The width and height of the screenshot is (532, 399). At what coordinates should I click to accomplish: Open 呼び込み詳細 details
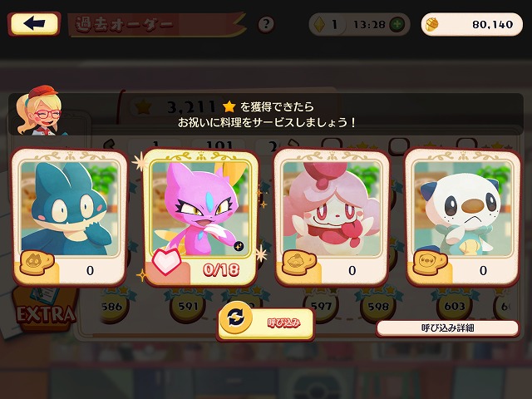coord(447,328)
